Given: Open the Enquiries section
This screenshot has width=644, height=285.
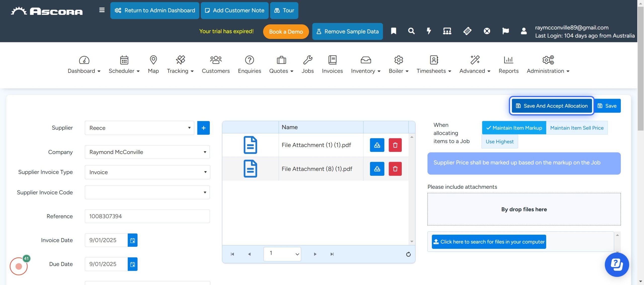Looking at the screenshot, I should click(x=249, y=65).
